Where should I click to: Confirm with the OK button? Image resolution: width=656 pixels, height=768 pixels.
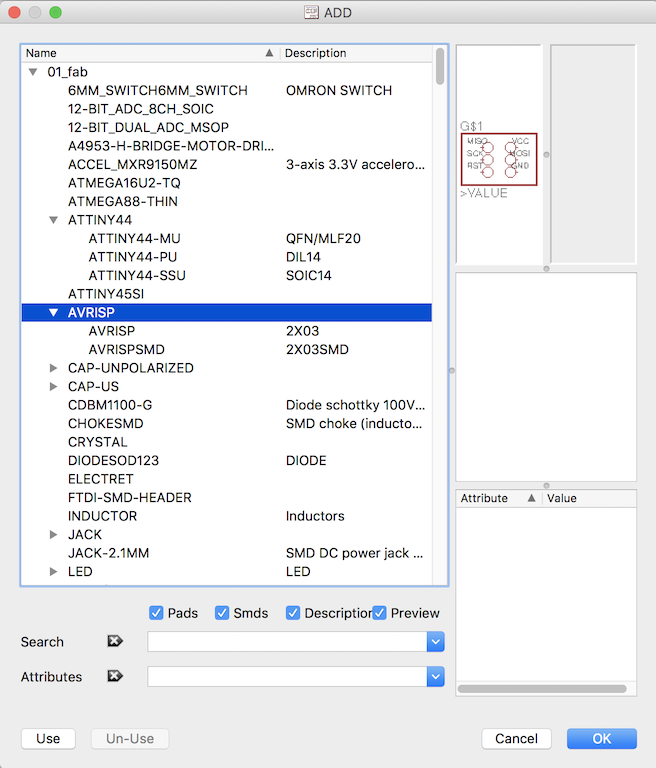tap(602, 739)
